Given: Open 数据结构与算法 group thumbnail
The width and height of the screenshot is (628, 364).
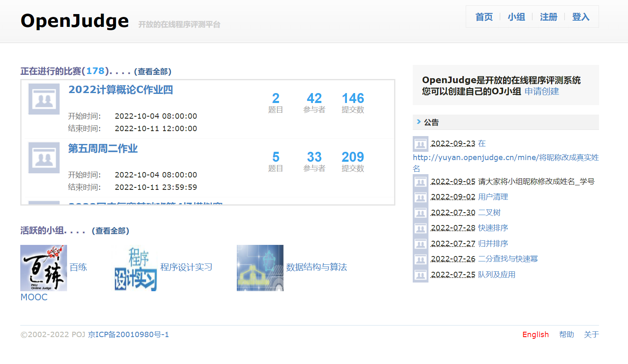Looking at the screenshot, I should click(x=260, y=268).
